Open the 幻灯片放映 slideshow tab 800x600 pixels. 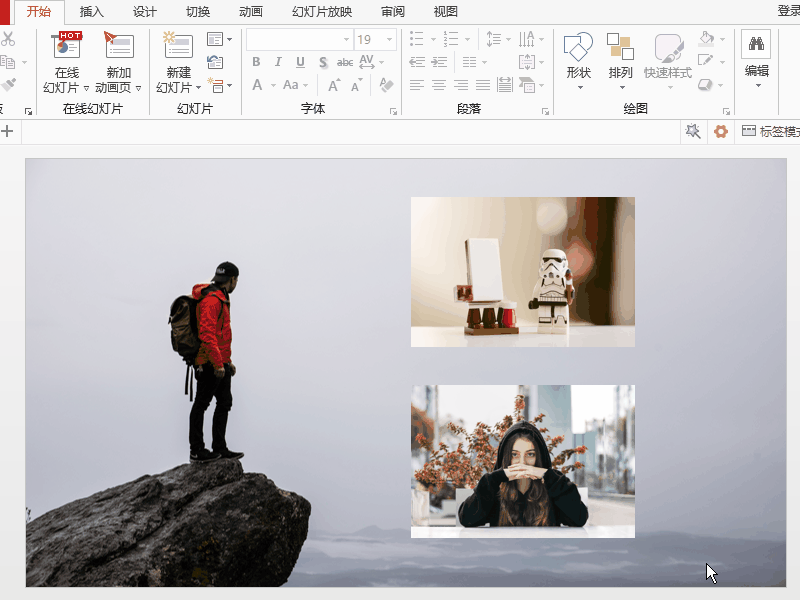point(322,12)
